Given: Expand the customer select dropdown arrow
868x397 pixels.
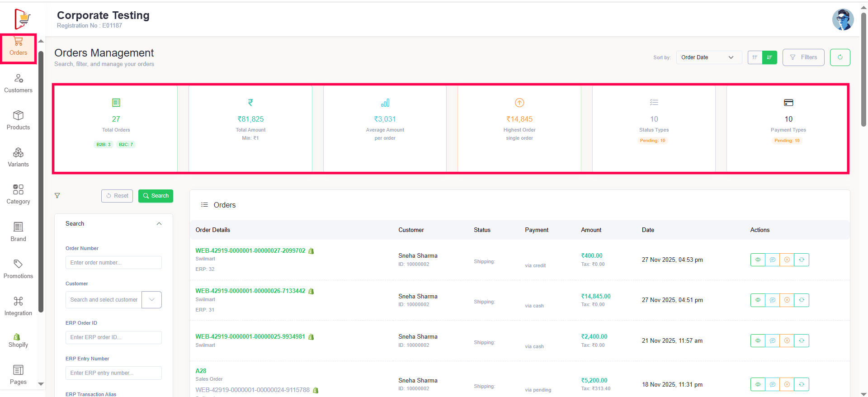Looking at the screenshot, I should 152,300.
